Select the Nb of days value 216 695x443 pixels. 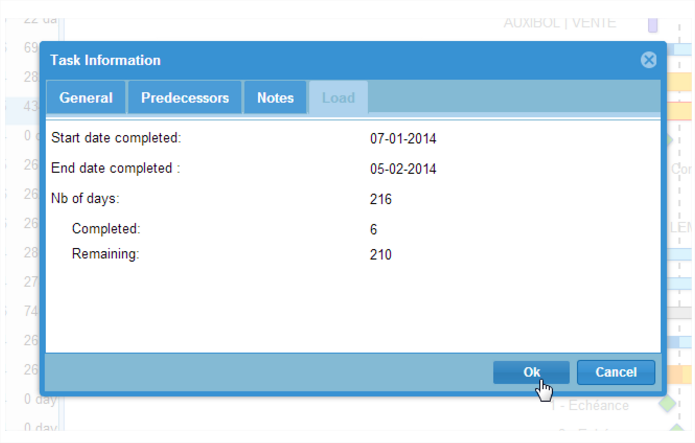[x=380, y=200]
